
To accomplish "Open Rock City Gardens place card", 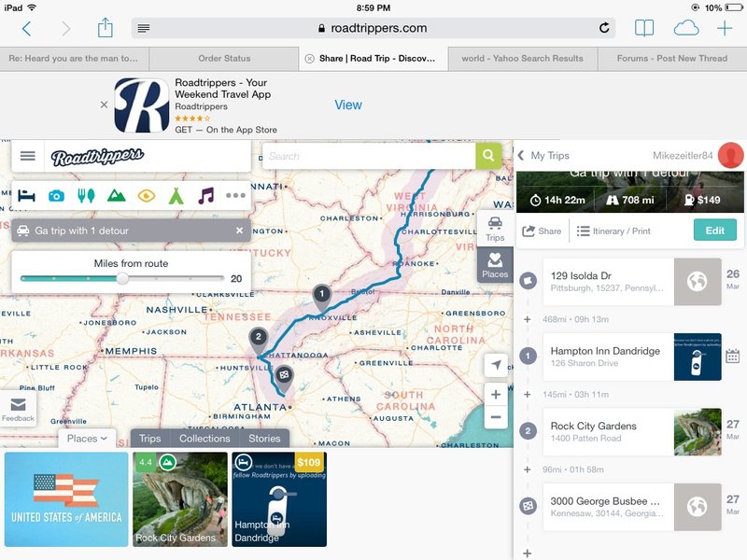I will click(180, 499).
